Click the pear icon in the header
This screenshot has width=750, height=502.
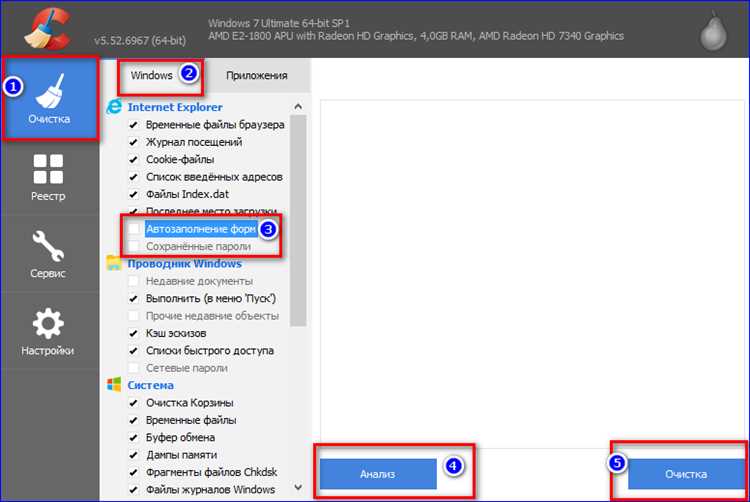(x=713, y=31)
